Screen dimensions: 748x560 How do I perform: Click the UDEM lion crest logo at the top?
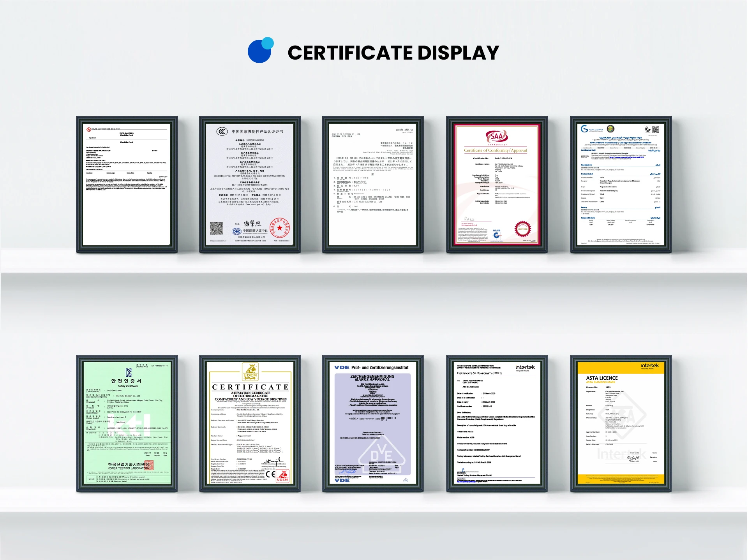(250, 372)
